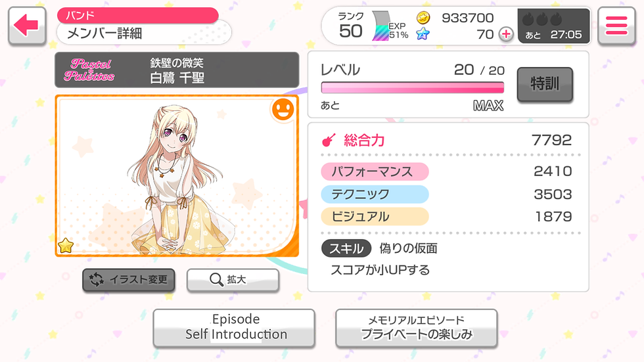Click the plus icon to add stars
Screen dimensions: 644x362
tap(506, 34)
